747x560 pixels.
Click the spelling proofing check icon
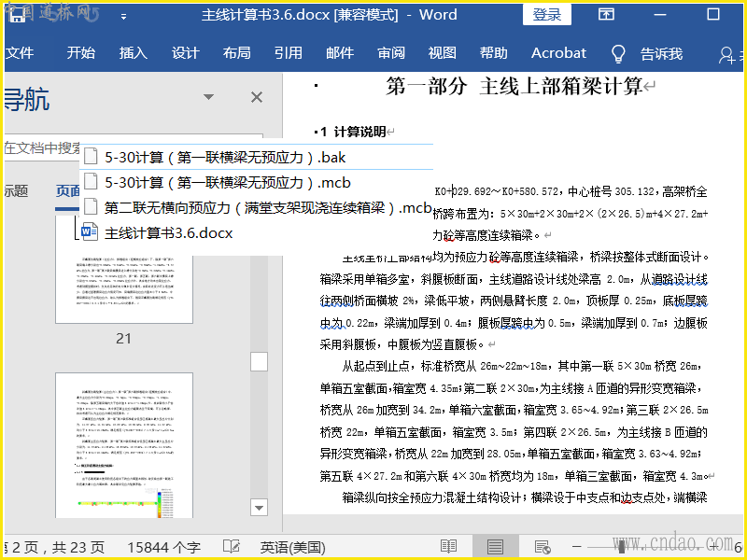click(x=231, y=547)
